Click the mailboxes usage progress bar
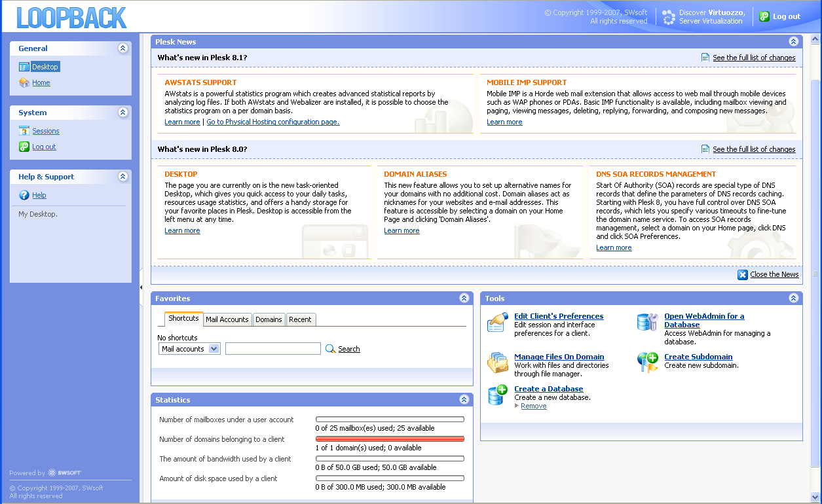Viewport: 822px width, 504px height. (390, 420)
